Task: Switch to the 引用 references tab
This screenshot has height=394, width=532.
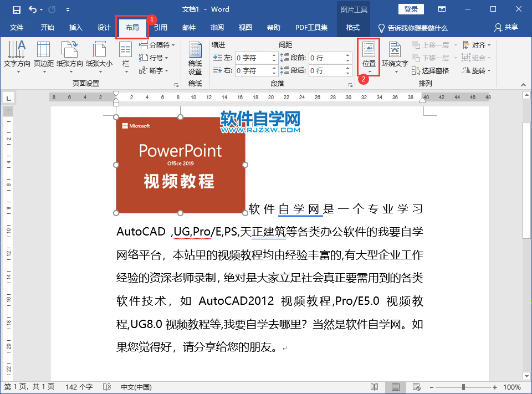Action: 161,28
